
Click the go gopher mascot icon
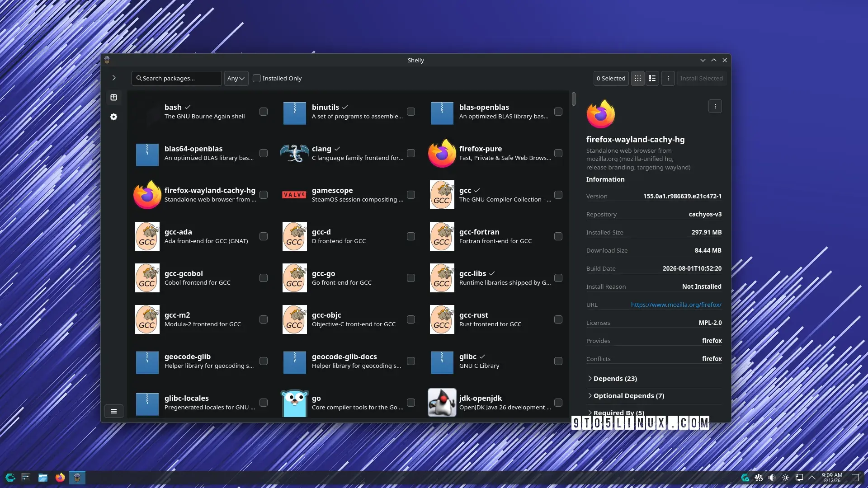click(295, 403)
